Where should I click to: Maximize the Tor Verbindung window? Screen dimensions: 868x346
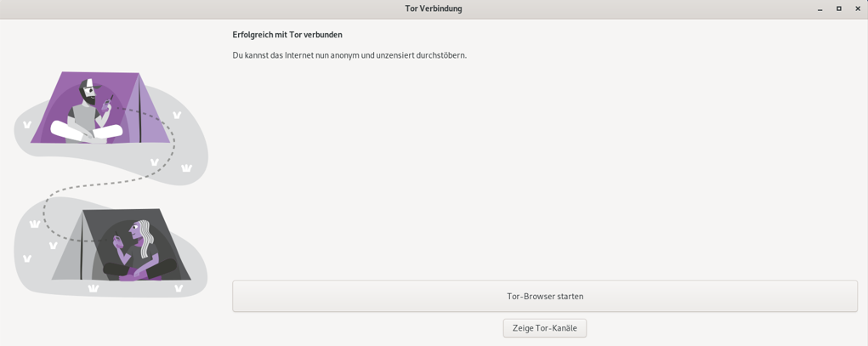839,9
